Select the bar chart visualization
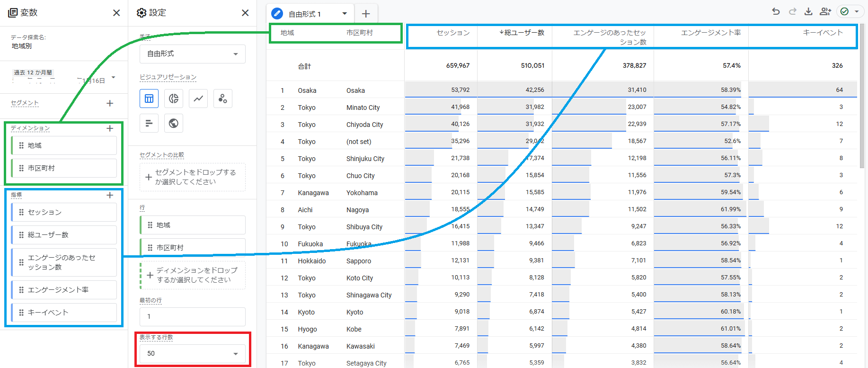Image resolution: width=868 pixels, height=368 pixels. (x=149, y=123)
